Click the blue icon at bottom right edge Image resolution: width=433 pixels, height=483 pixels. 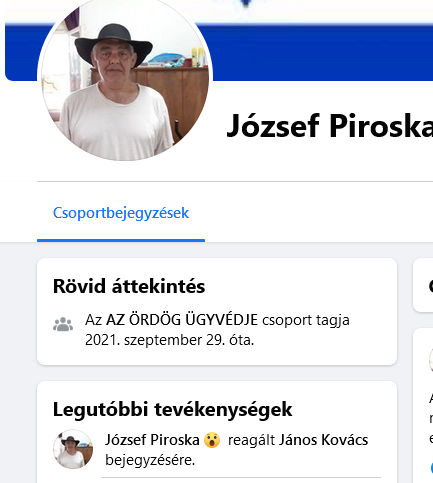click(431, 467)
